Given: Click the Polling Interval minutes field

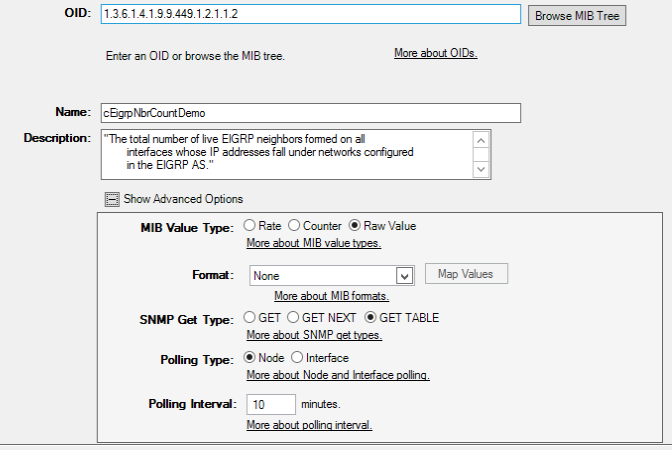Looking at the screenshot, I should (x=271, y=405).
